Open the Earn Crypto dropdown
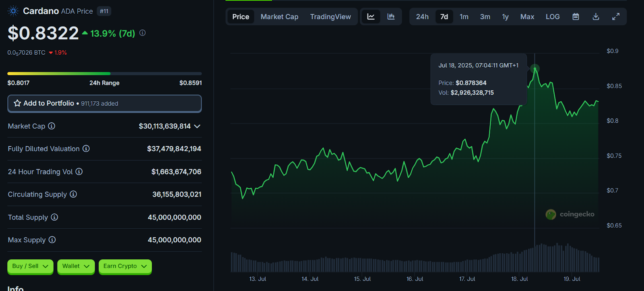644x291 pixels. tap(125, 266)
